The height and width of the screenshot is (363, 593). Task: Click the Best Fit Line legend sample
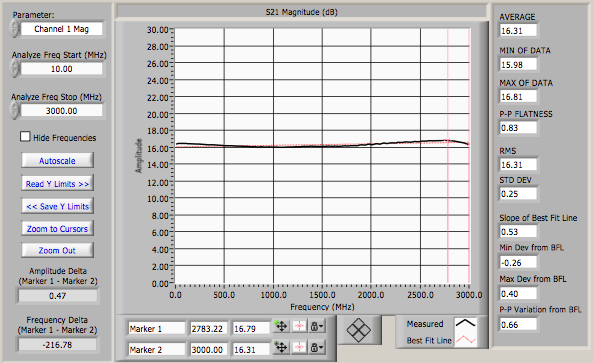[x=466, y=340]
